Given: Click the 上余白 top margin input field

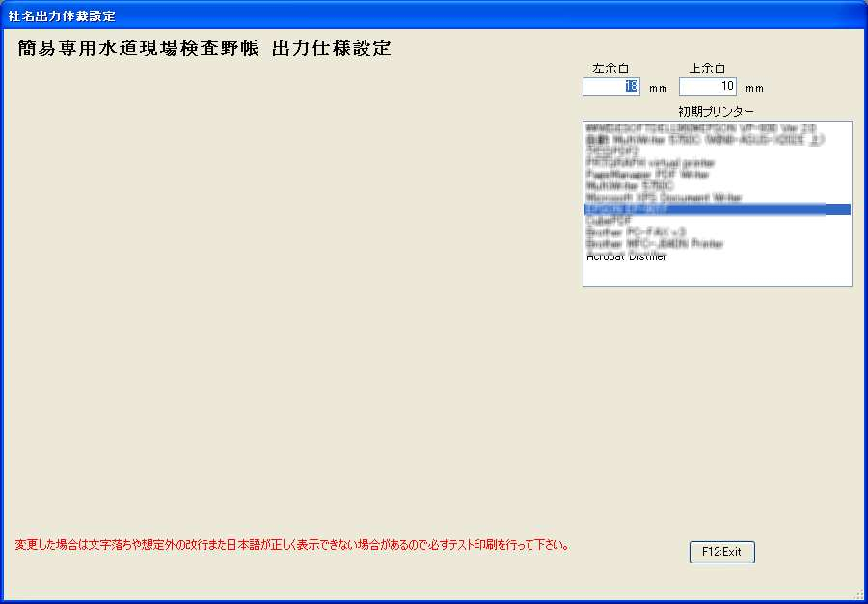Looking at the screenshot, I should [x=707, y=86].
